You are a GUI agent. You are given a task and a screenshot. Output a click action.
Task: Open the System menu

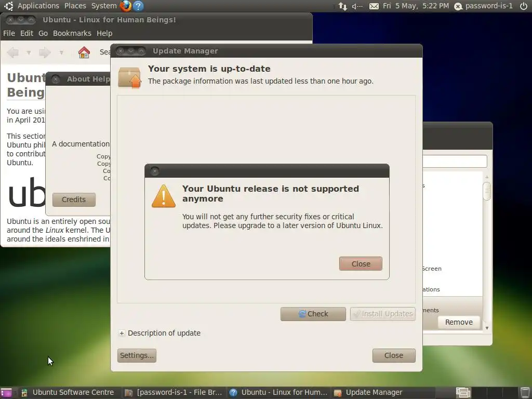(104, 6)
